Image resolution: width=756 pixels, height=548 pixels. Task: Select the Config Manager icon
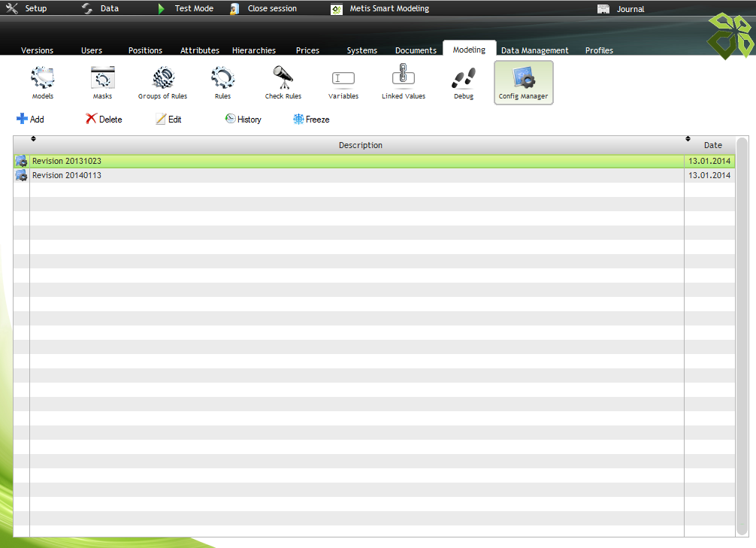coord(524,83)
